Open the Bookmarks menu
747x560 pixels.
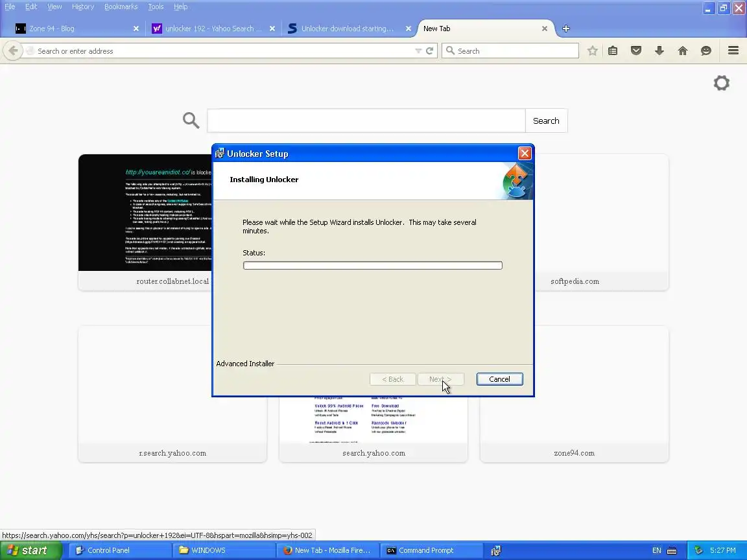[121, 6]
